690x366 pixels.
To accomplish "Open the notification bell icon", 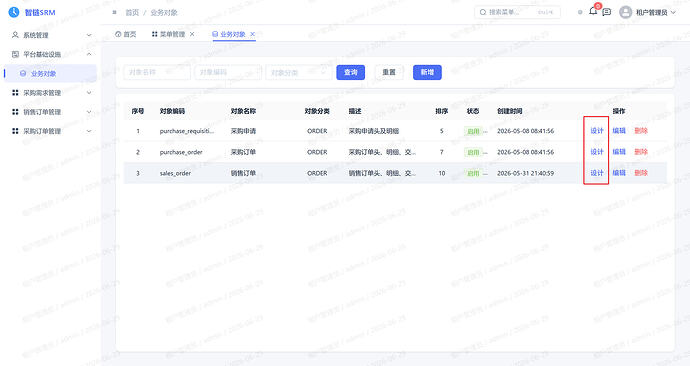I will tap(593, 11).
